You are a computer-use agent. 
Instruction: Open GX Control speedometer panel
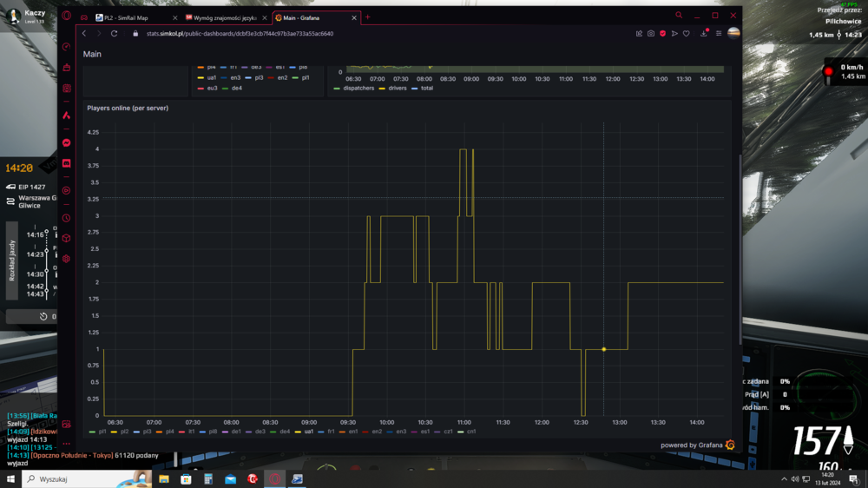(67, 47)
